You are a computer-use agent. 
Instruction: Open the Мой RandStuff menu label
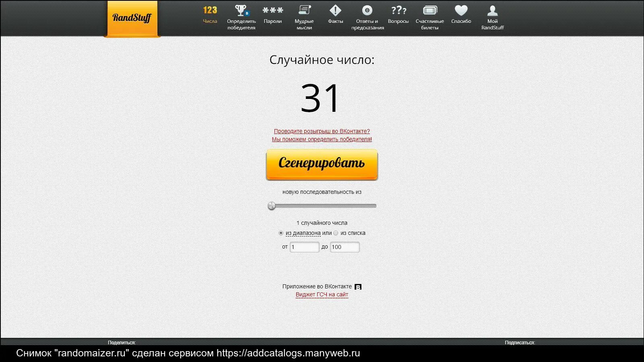point(493,25)
